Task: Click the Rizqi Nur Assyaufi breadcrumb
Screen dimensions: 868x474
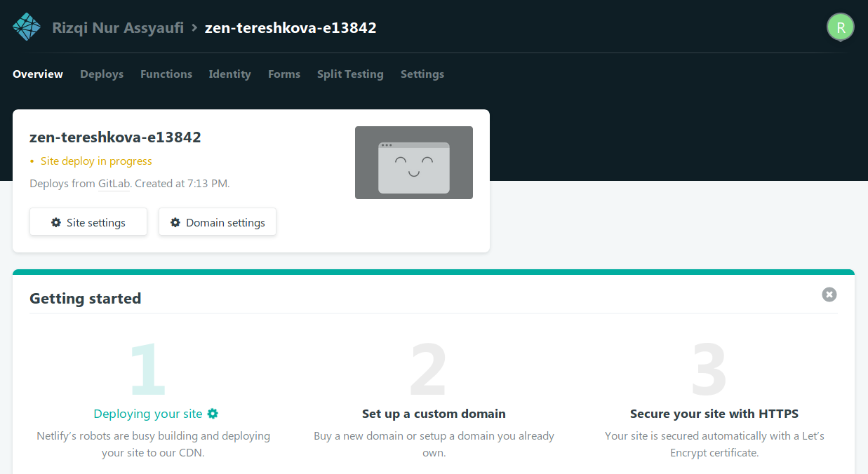Action: [x=118, y=28]
